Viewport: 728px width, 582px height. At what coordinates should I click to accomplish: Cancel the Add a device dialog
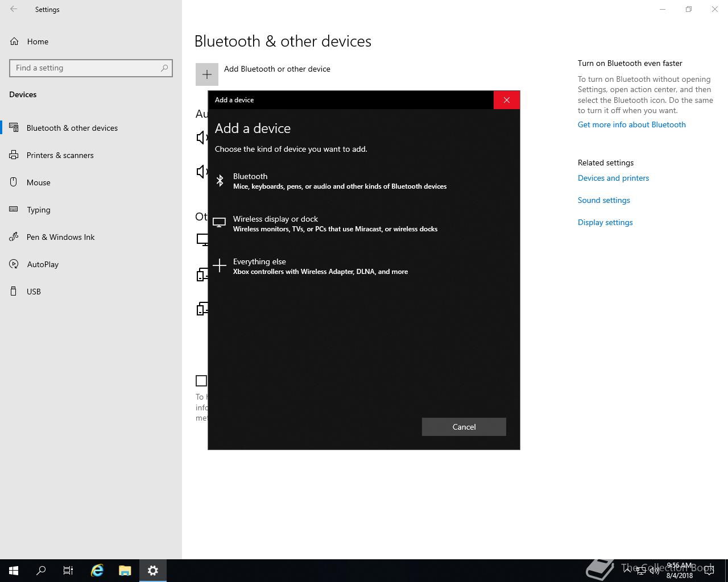(x=464, y=427)
